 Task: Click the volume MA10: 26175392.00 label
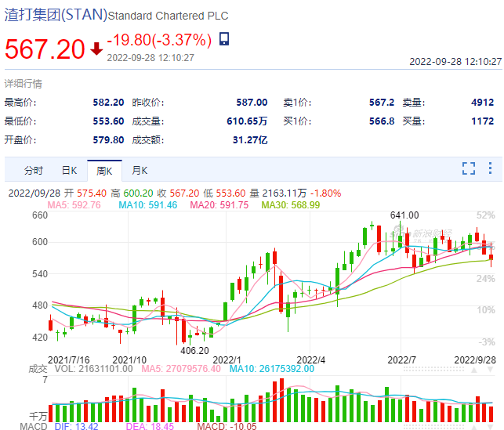[272, 369]
